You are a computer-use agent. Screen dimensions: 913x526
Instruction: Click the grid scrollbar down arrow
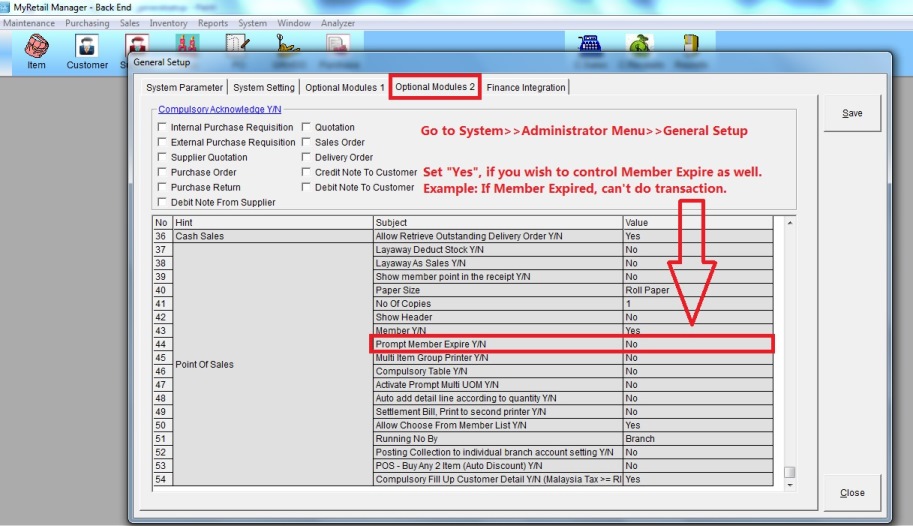pyautogui.click(x=790, y=482)
